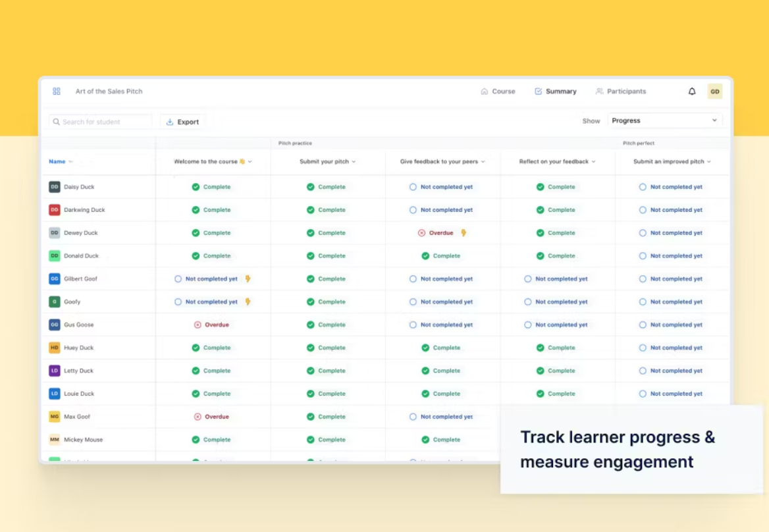
Task: Switch to the Participants tab
Action: [620, 91]
